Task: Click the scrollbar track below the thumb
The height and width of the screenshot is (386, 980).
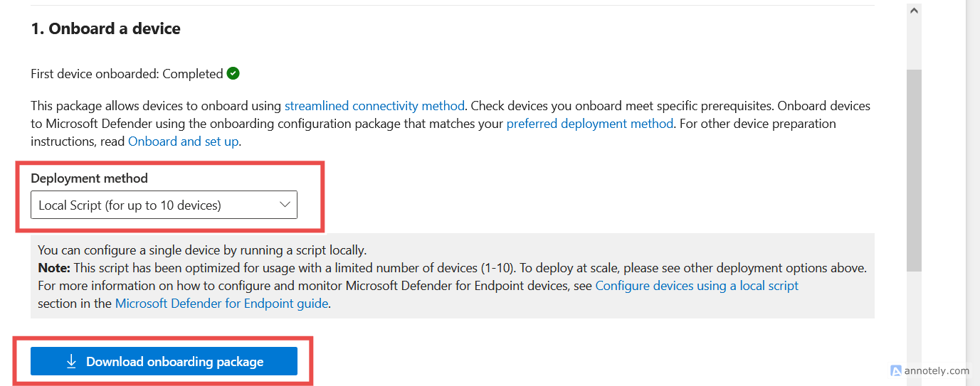Action: coord(915,327)
